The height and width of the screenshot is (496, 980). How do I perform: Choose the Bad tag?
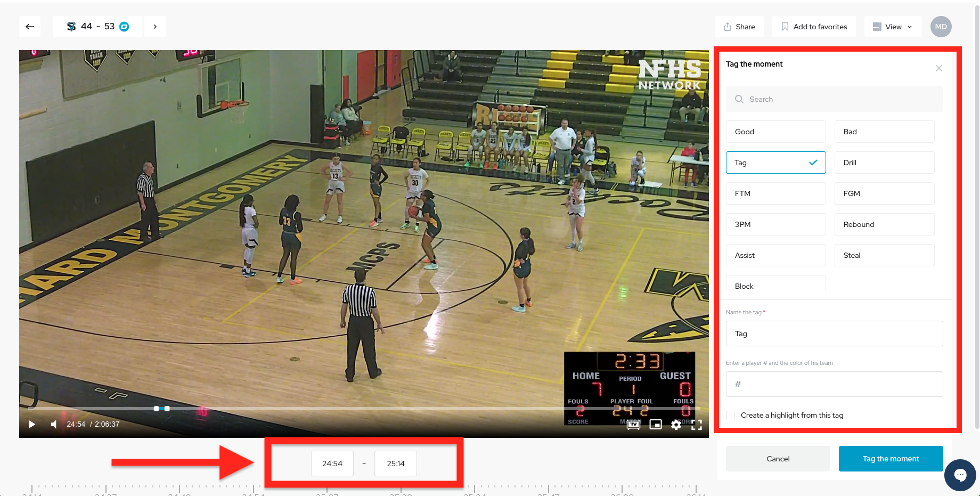(x=884, y=132)
